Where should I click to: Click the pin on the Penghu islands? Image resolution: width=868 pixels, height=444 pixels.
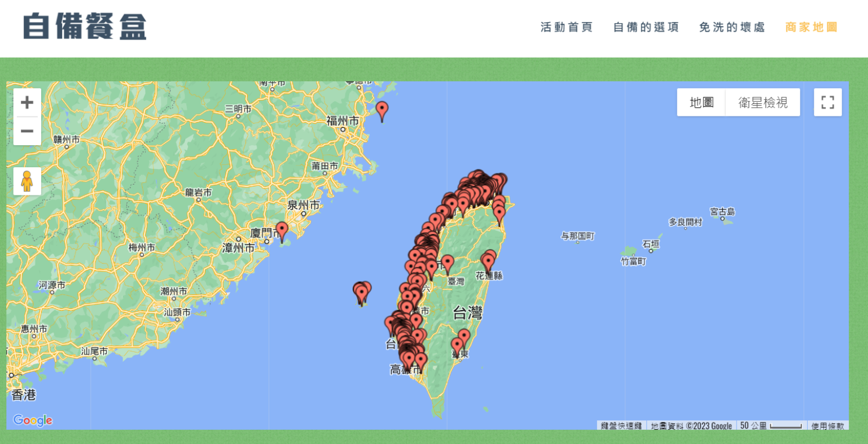[362, 293]
